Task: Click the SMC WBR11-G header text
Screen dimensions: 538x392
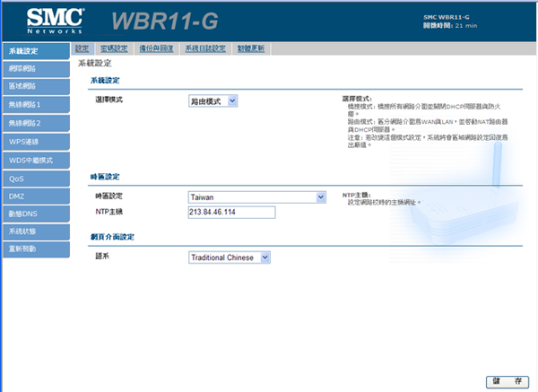Action: (x=446, y=17)
